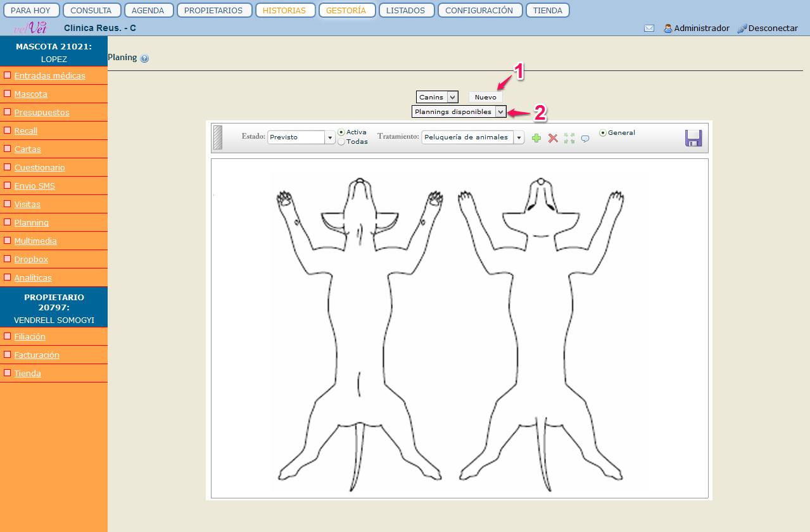The width and height of the screenshot is (810, 532).
Task: Click the speech bubble comment icon
Action: pyautogui.click(x=585, y=139)
